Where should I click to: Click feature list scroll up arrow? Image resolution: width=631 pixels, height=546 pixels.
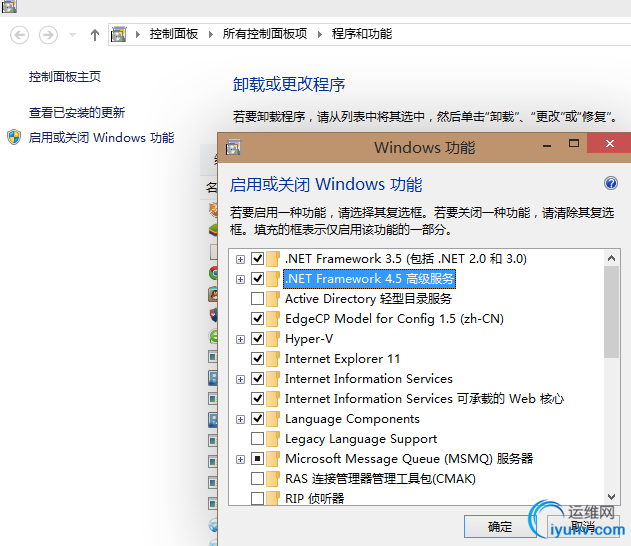tap(611, 258)
